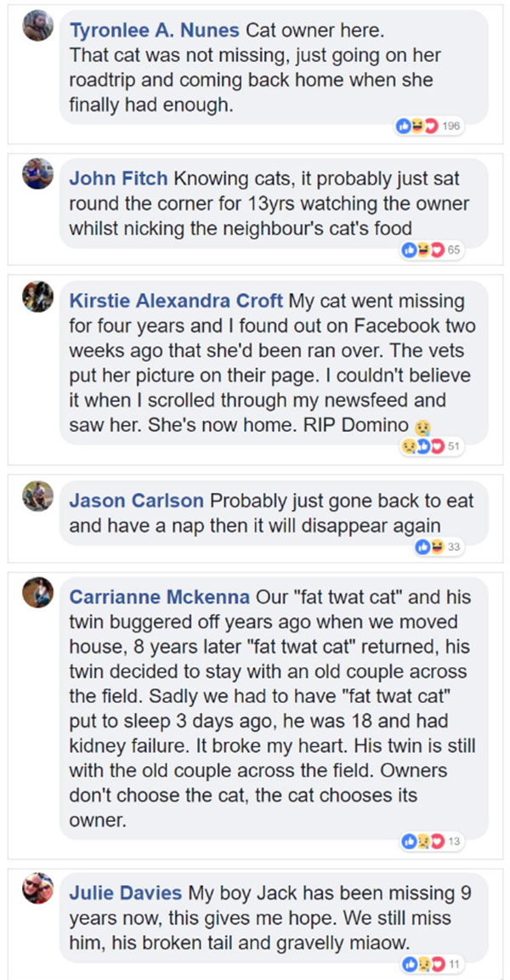Click reaction icons on Julie Davies' comment

[422, 964]
